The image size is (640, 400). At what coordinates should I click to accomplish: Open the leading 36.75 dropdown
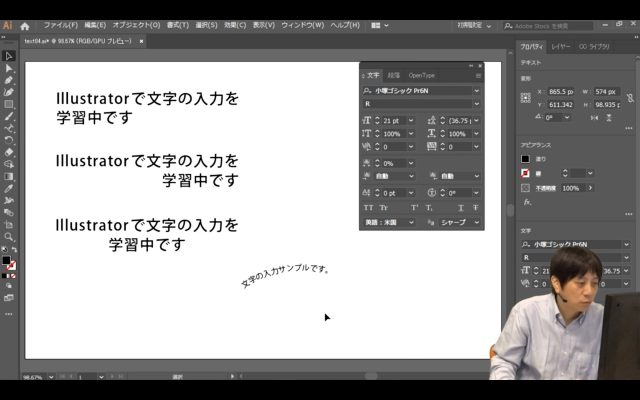point(476,120)
